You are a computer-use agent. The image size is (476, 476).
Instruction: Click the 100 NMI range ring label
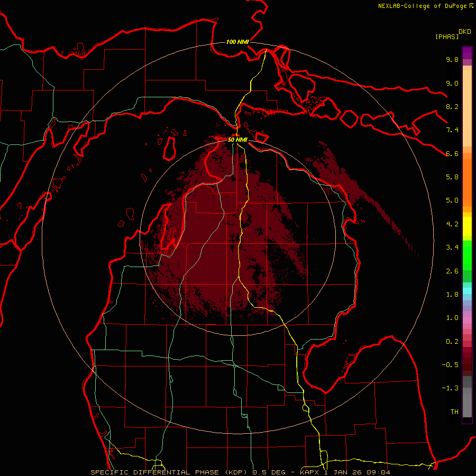coord(237,42)
